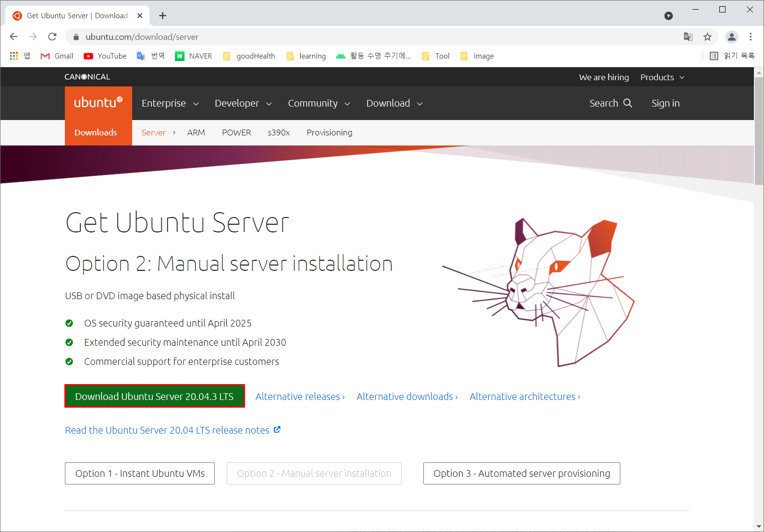The image size is (764, 532).
Task: Open Google Translate icon in address bar
Action: pyautogui.click(x=688, y=37)
